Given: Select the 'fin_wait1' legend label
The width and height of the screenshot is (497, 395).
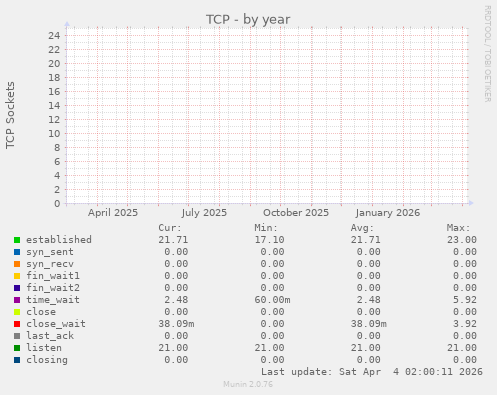Looking at the screenshot, I should pos(53,276).
